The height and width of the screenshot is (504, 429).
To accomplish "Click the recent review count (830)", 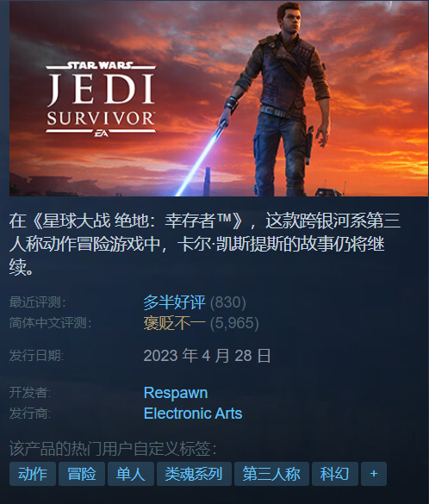I will click(227, 302).
